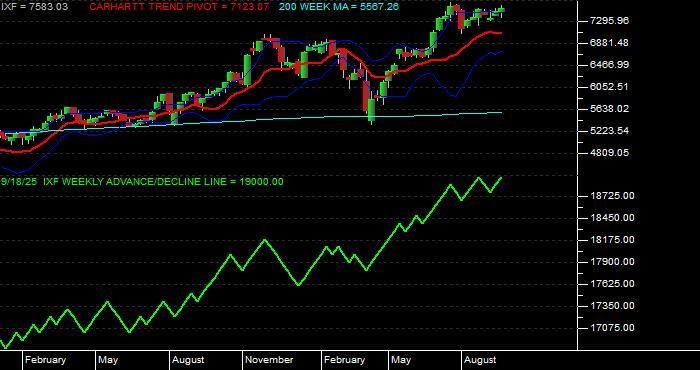Viewport: 700px width, 370px height.
Task: Click the IXF = 7583.03 price readout
Action: (x=34, y=7)
